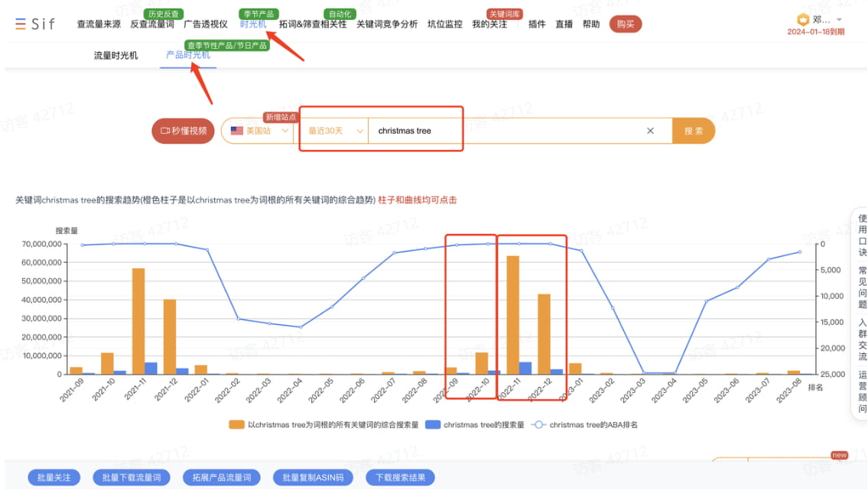Open the 秒懂视频 video tutorial

pos(183,131)
